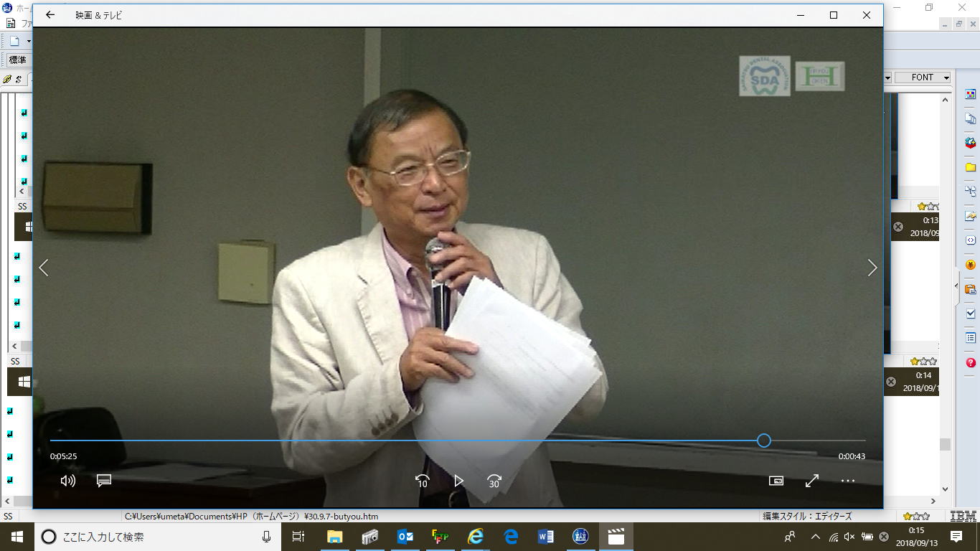Open the more options ellipsis menu

[848, 481]
